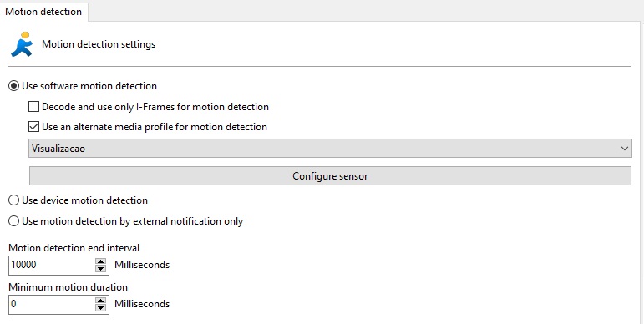Click Milliseconds label beside end interval
This screenshot has width=644, height=324.
[x=142, y=265]
